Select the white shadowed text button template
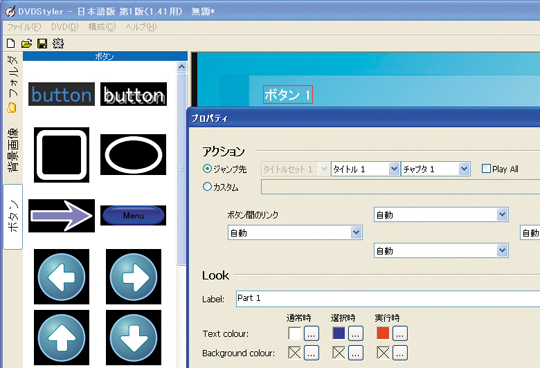The height and width of the screenshot is (368, 540). [133, 94]
